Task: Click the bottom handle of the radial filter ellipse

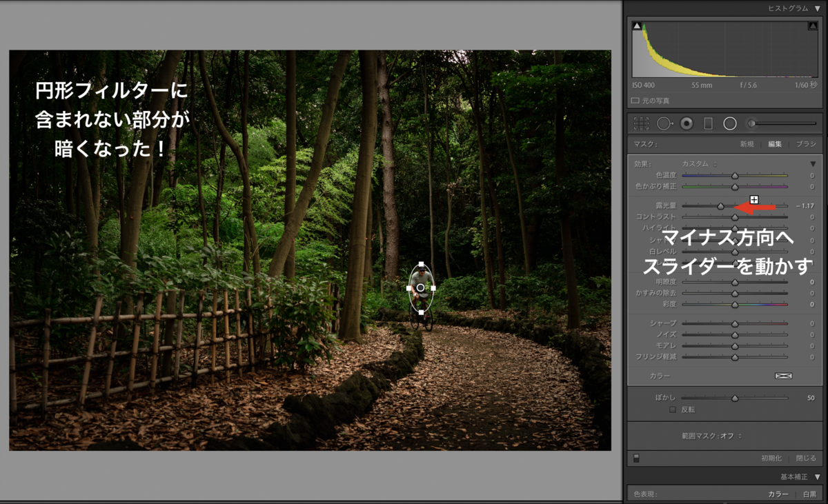Action: tap(421, 312)
